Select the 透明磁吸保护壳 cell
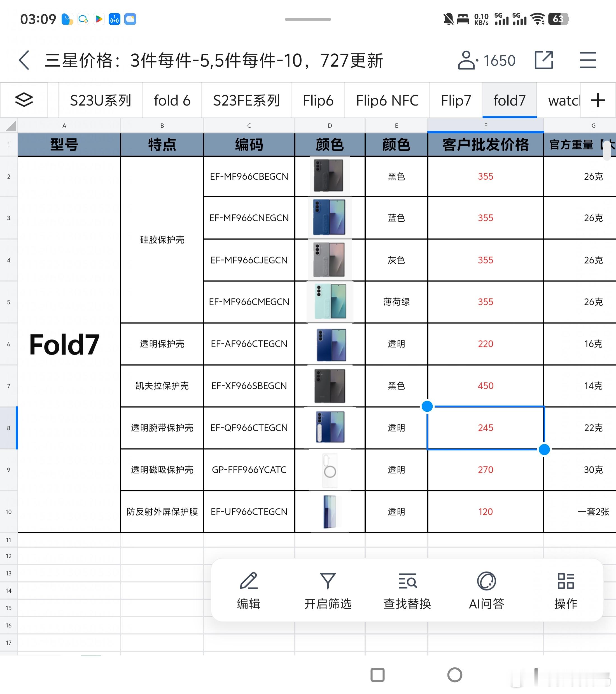 click(x=162, y=470)
